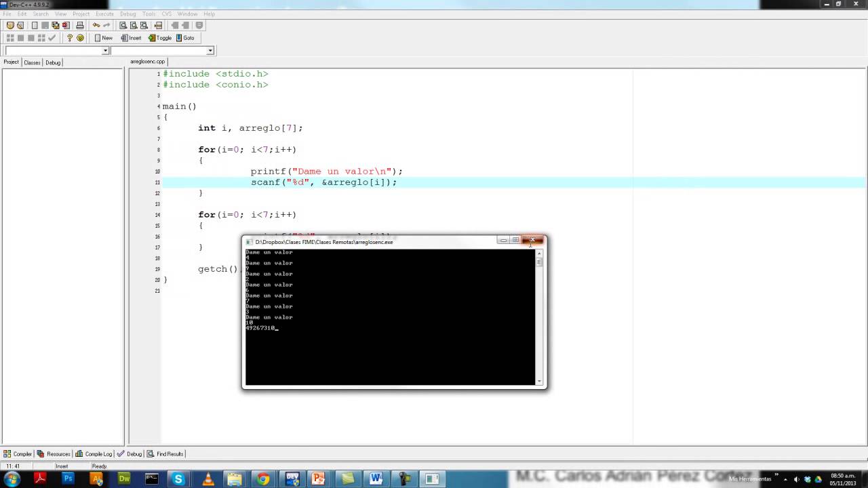This screenshot has width=868, height=488.
Task: Open the Debug menu
Action: (127, 14)
